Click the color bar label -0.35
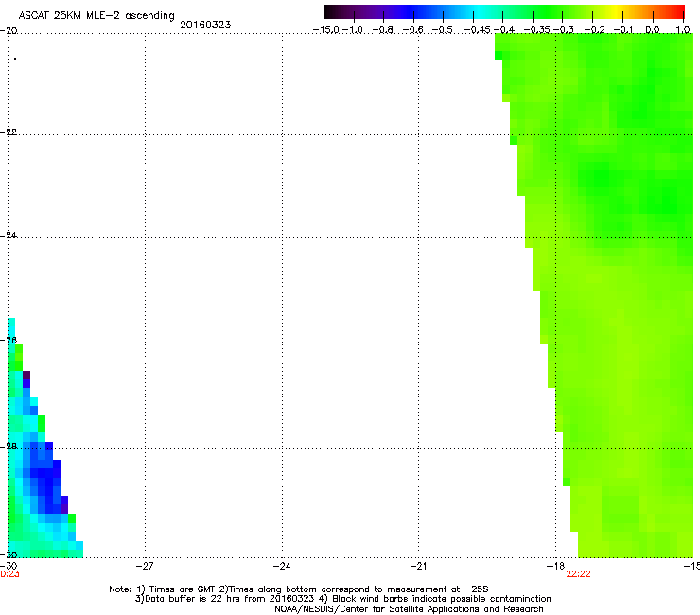 point(537,30)
